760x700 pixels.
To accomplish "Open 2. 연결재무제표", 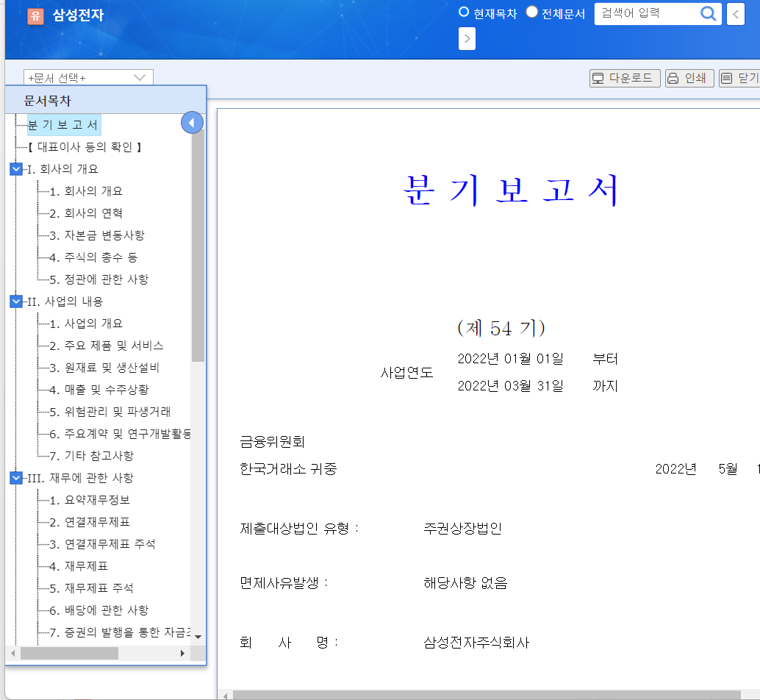I will [x=90, y=522].
